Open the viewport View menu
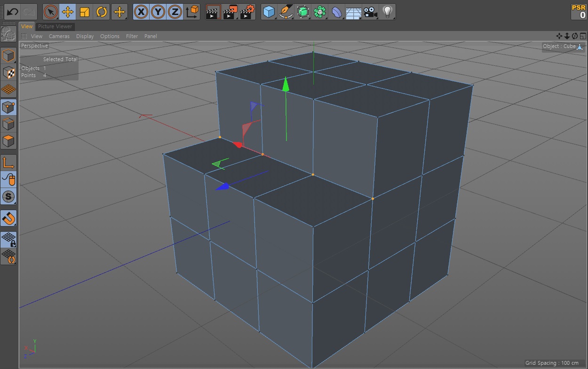588x369 pixels. pos(37,36)
